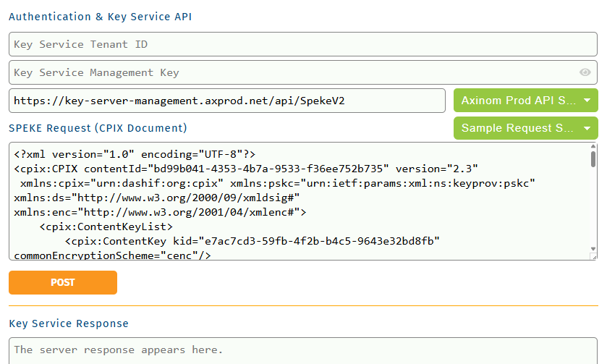Viewport: 607px width, 364px height.
Task: Click the Authentication & Key Service API heading
Action: [x=101, y=16]
